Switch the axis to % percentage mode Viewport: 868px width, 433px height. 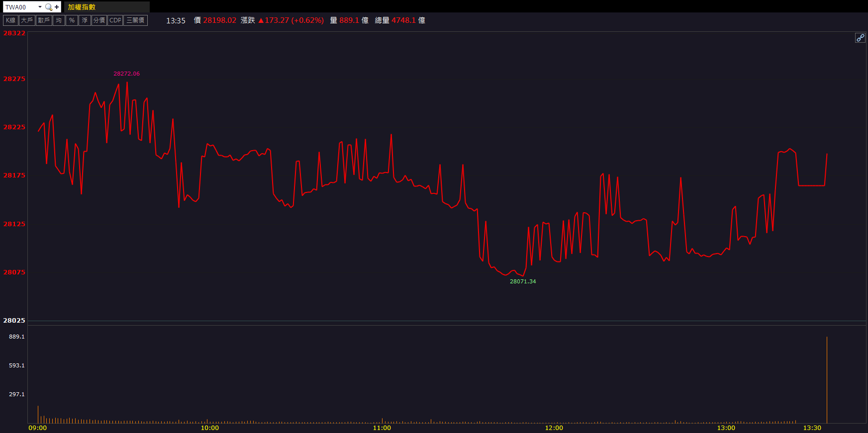point(72,20)
